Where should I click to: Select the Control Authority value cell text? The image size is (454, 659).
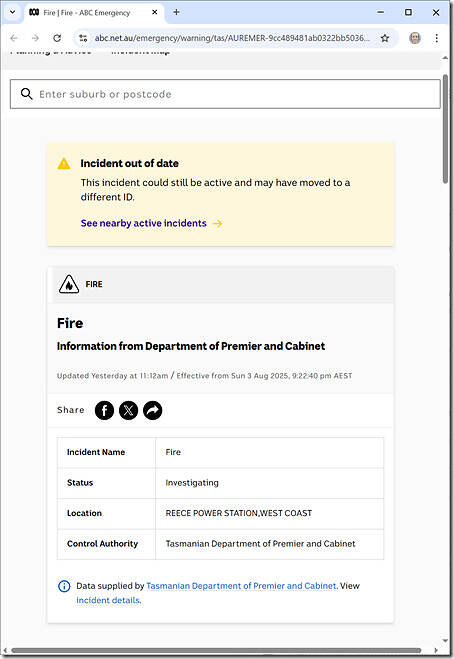pyautogui.click(x=260, y=544)
